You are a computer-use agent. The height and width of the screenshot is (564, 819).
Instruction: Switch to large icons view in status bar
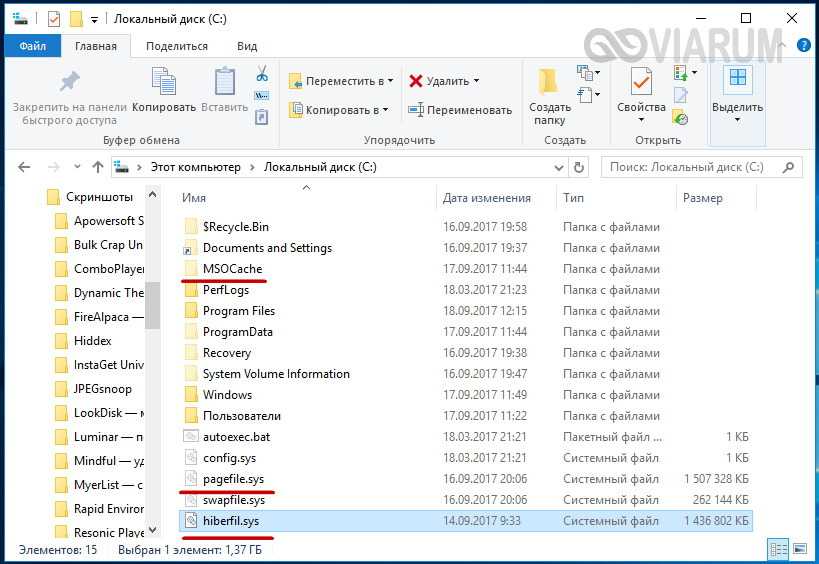(x=800, y=549)
